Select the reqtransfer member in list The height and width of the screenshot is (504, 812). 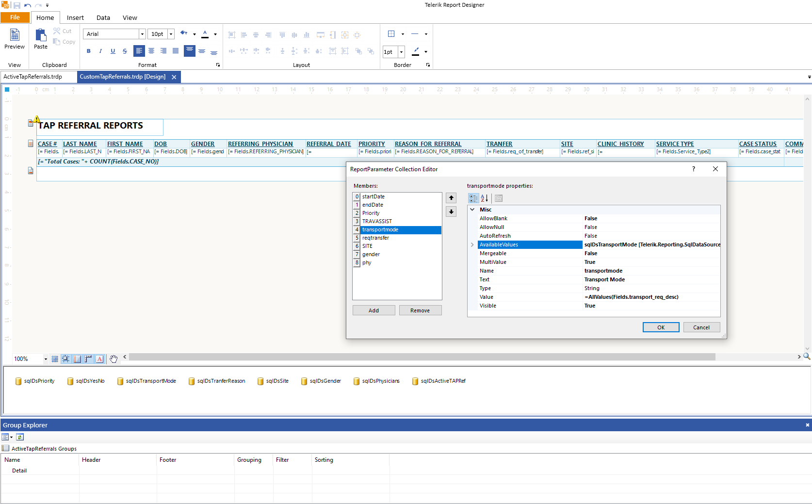pyautogui.click(x=375, y=238)
